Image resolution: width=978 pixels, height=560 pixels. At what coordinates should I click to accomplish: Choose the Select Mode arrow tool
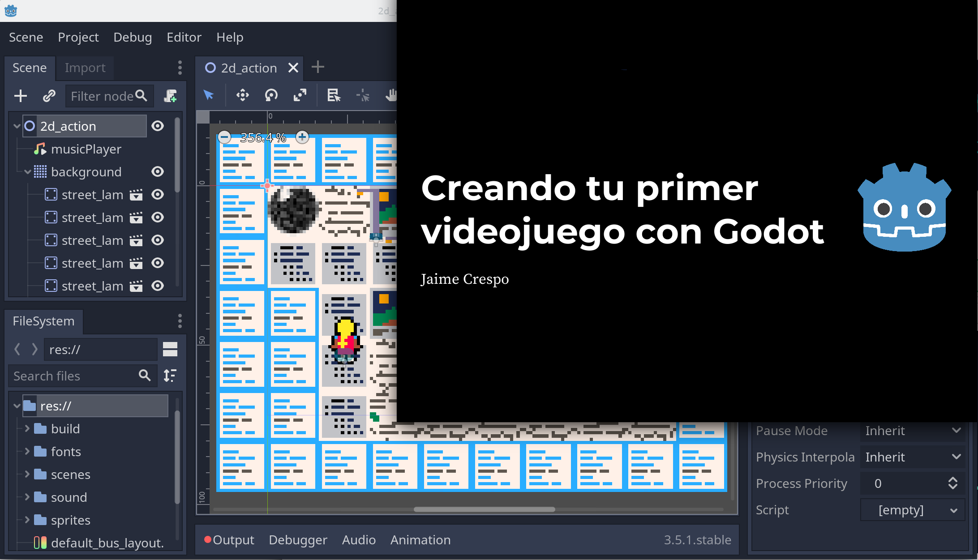point(209,95)
